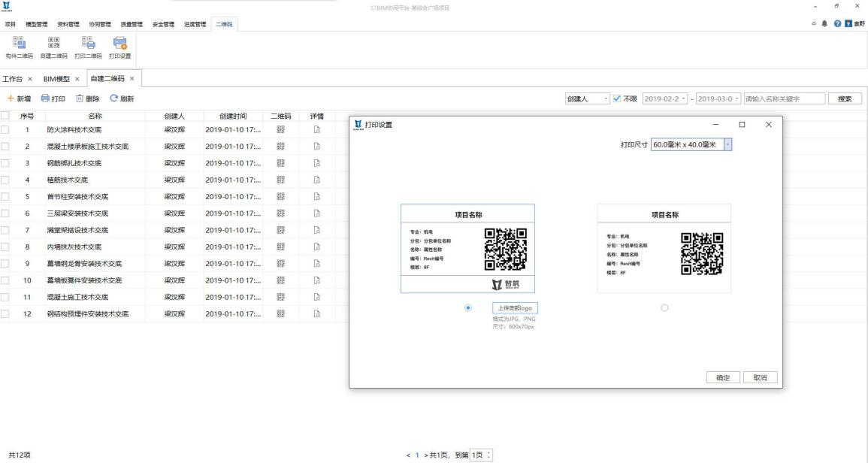View QR code for 防火涂料技术交底
This screenshot has height=463, width=868.
(x=280, y=129)
